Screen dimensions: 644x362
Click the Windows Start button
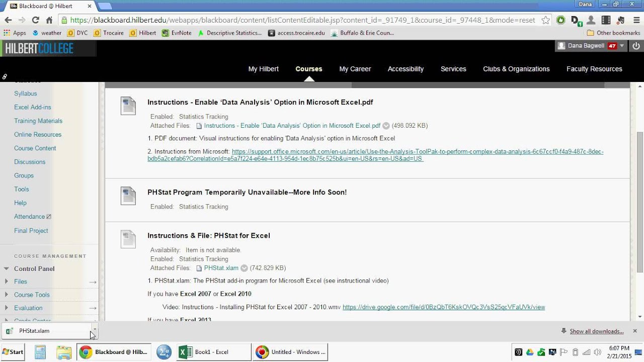[13, 352]
